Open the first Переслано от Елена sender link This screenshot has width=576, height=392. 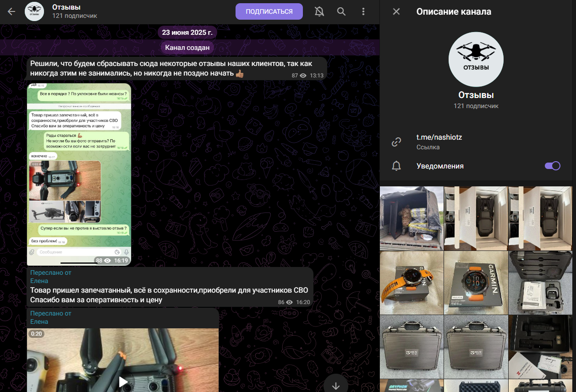pyautogui.click(x=39, y=281)
